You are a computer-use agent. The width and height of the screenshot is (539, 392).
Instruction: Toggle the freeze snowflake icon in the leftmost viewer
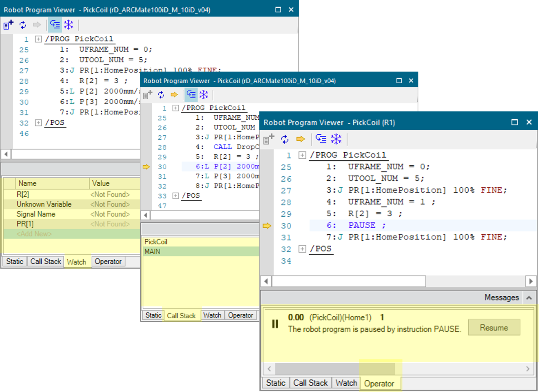69,25
